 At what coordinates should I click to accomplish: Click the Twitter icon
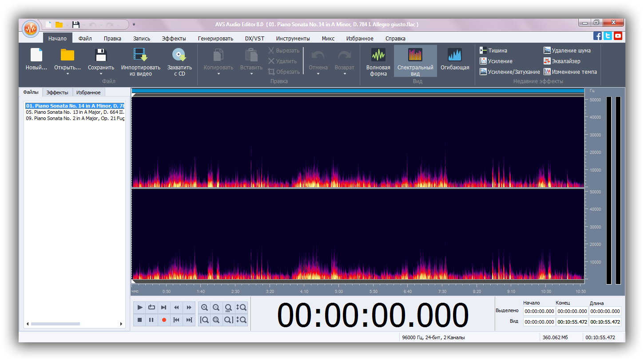click(x=608, y=36)
